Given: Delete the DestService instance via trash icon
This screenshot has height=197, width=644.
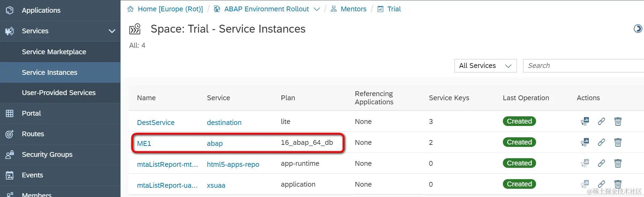Looking at the screenshot, I should click(x=618, y=121).
